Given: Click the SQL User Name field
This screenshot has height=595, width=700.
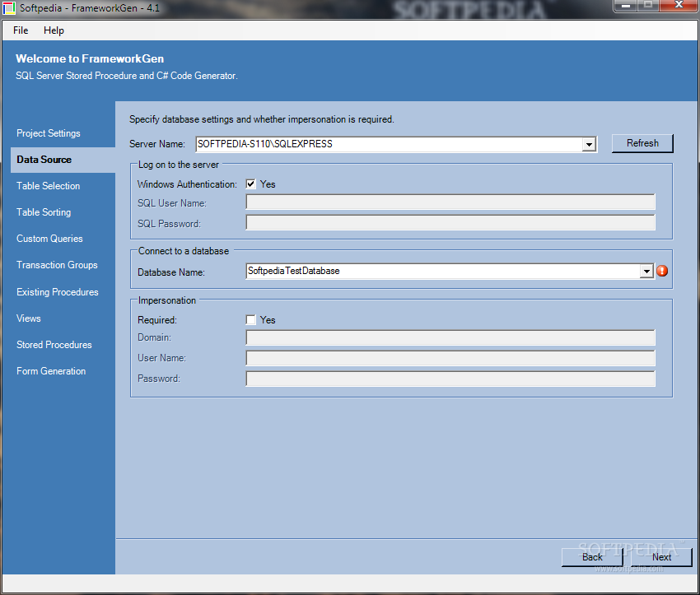Looking at the screenshot, I should point(450,202).
